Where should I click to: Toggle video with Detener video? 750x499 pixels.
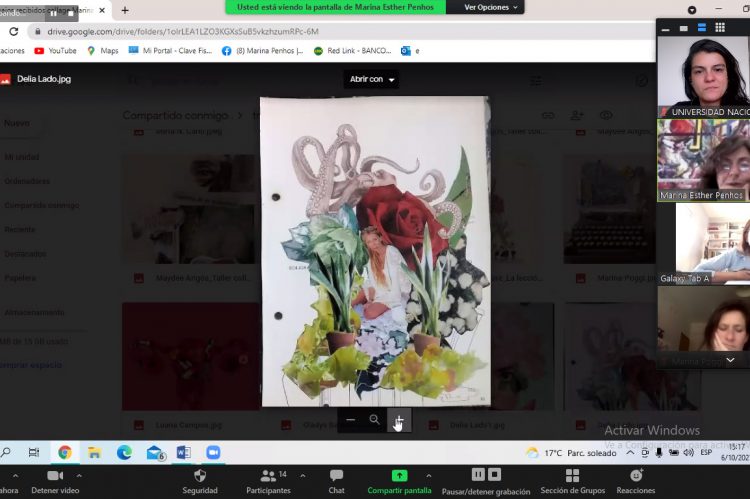[55, 481]
